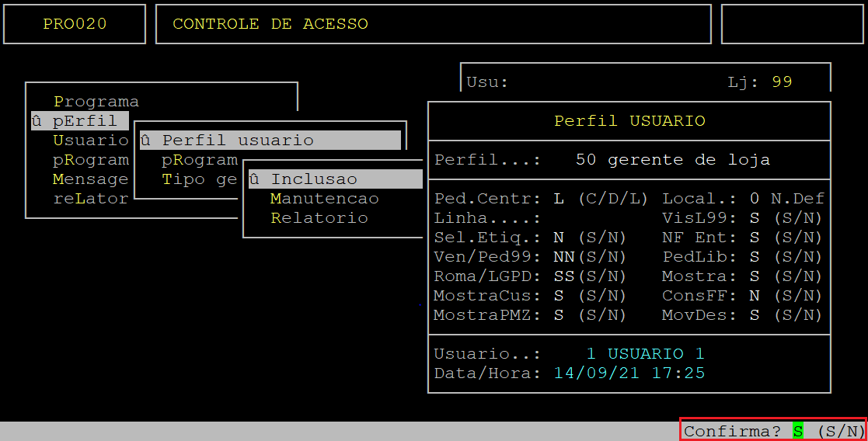Select the Inclusao option

tap(313, 179)
